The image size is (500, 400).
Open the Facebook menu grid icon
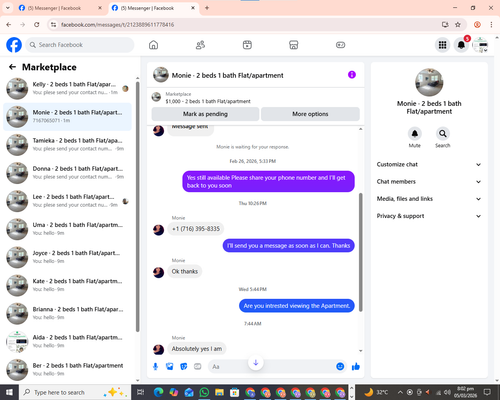tap(442, 45)
